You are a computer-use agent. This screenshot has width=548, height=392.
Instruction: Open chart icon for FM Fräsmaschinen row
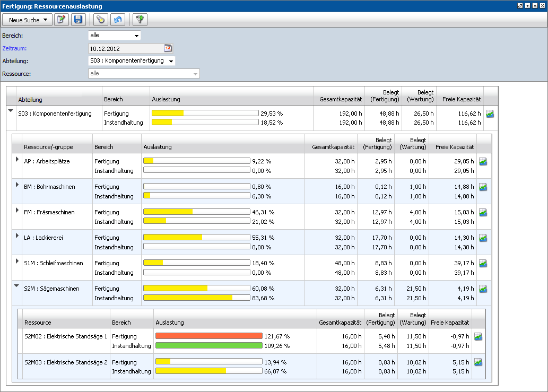pyautogui.click(x=483, y=212)
